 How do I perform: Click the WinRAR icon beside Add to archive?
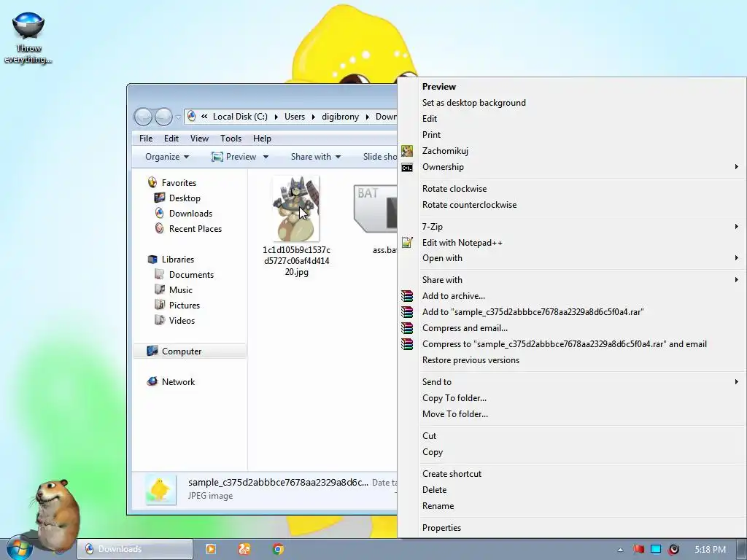407,296
